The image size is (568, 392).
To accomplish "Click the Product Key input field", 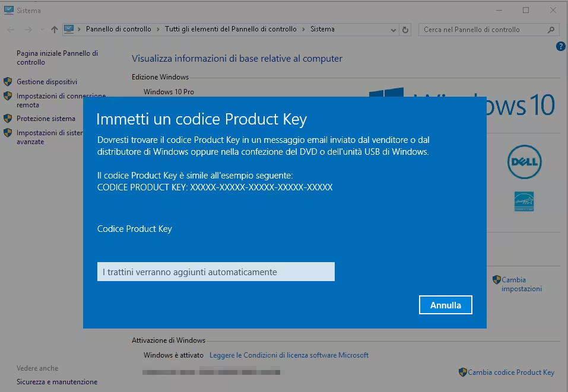I will coord(215,271).
